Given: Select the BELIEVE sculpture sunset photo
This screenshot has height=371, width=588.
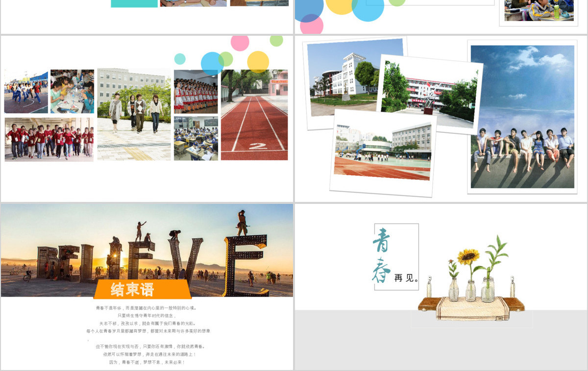Looking at the screenshot, I should (x=147, y=250).
